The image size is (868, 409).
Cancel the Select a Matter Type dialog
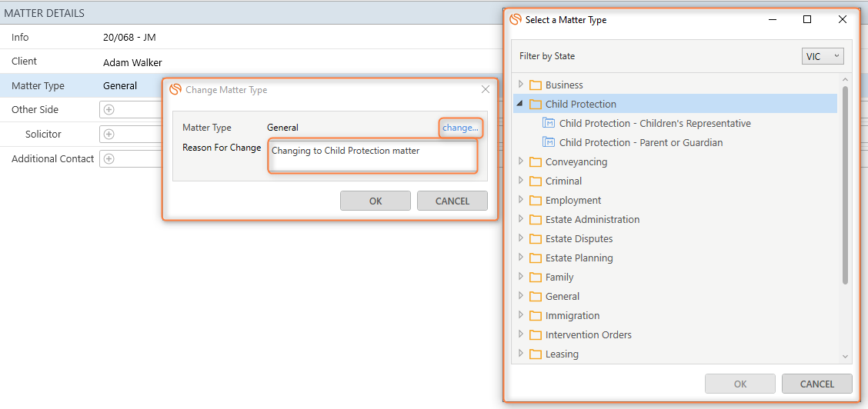pos(816,384)
